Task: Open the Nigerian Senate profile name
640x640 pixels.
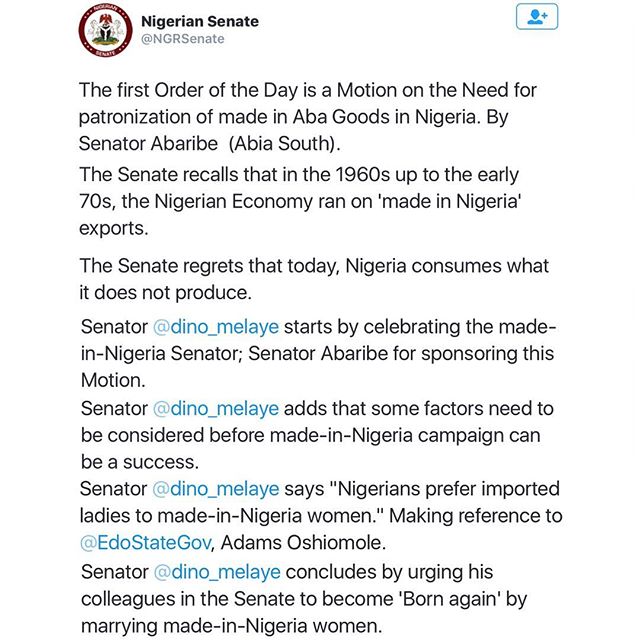Action: click(200, 21)
